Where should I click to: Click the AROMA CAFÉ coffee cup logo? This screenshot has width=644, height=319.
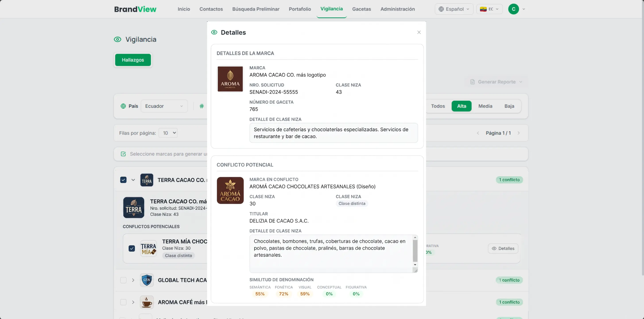point(147,302)
